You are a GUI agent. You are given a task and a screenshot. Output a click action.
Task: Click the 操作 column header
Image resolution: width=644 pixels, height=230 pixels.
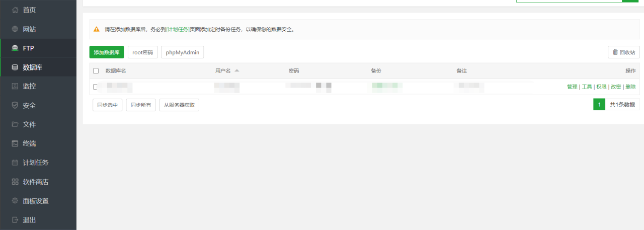(630, 71)
